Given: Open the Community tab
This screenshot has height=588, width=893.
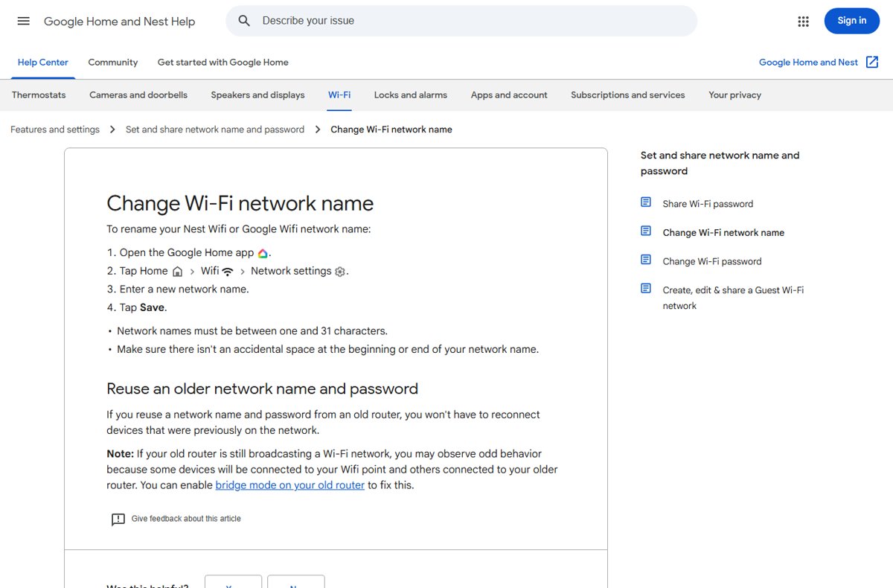Looking at the screenshot, I should coord(113,63).
